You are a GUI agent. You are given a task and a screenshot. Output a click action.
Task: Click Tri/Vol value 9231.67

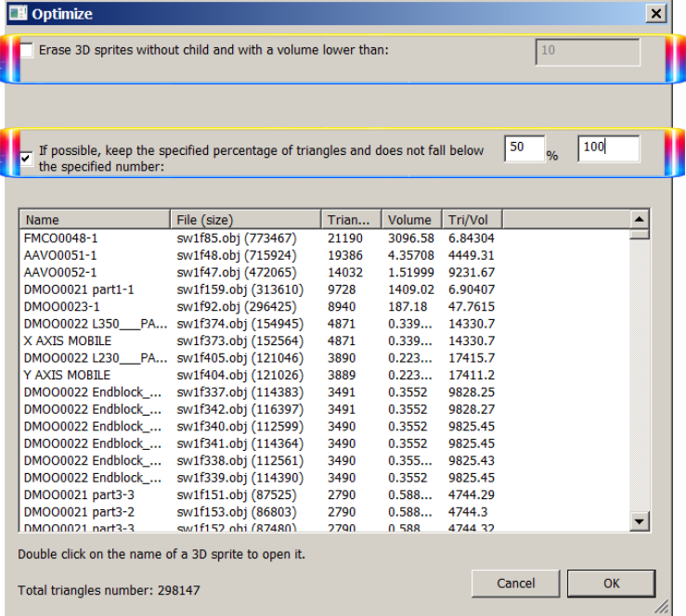coord(472,272)
